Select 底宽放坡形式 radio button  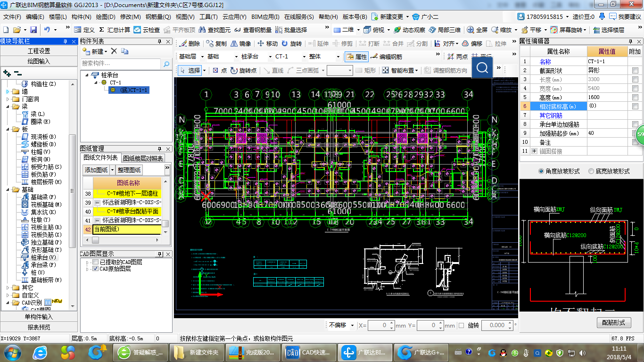click(591, 171)
